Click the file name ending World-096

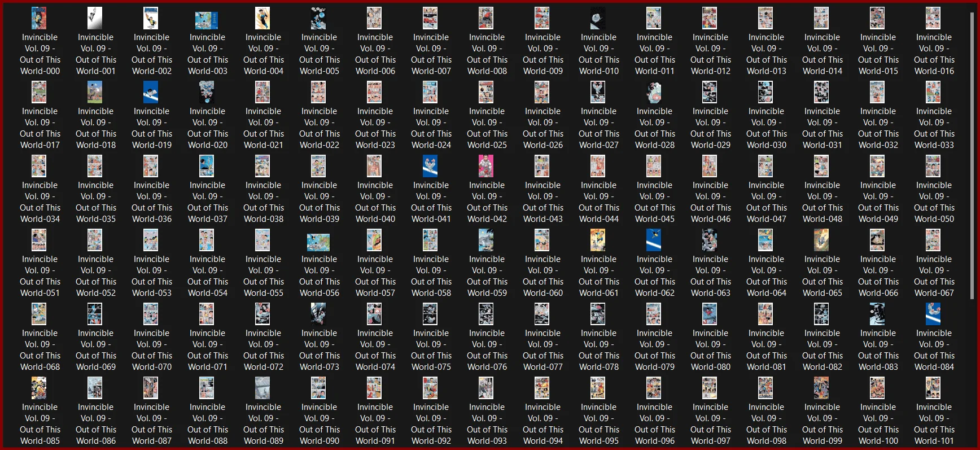point(655,424)
